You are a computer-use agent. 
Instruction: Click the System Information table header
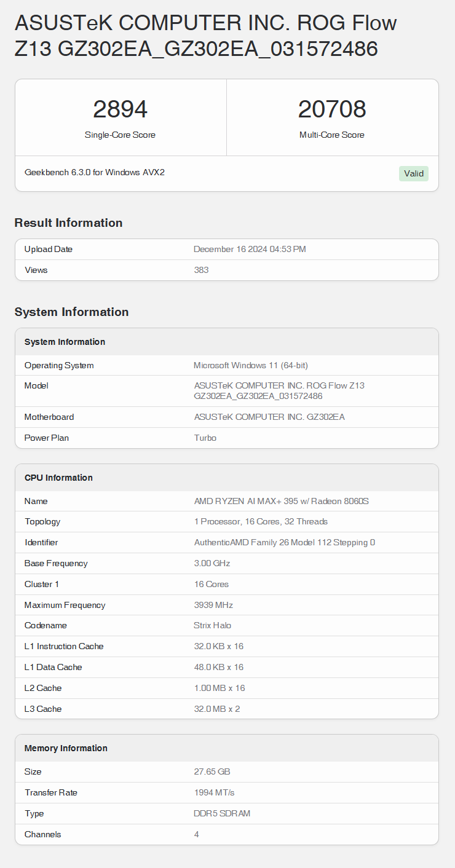[x=65, y=342]
